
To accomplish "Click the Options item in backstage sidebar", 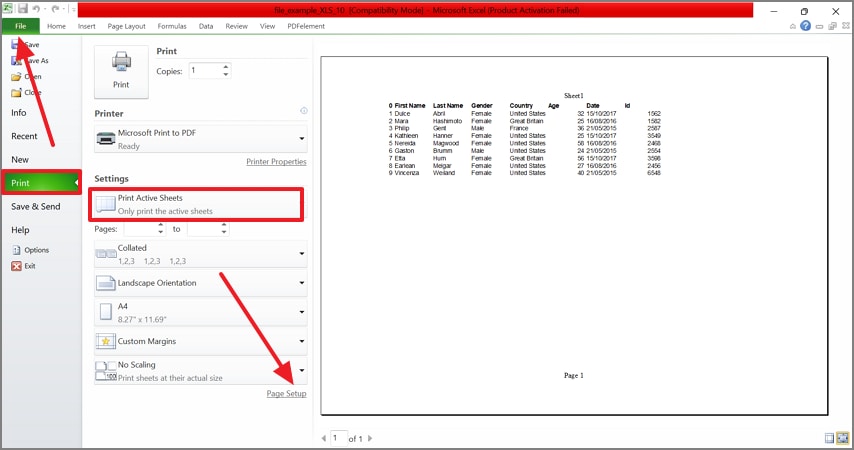I will (x=30, y=250).
